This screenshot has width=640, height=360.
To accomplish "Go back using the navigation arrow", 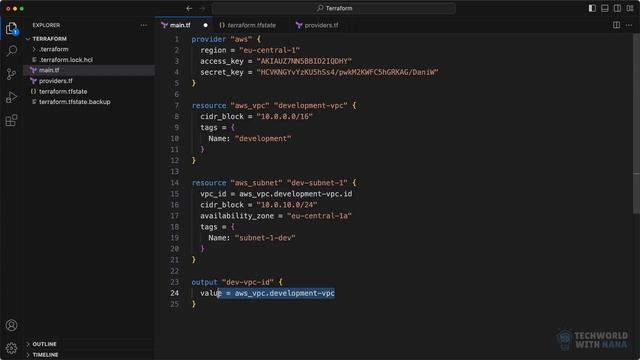I will tap(189, 8).
